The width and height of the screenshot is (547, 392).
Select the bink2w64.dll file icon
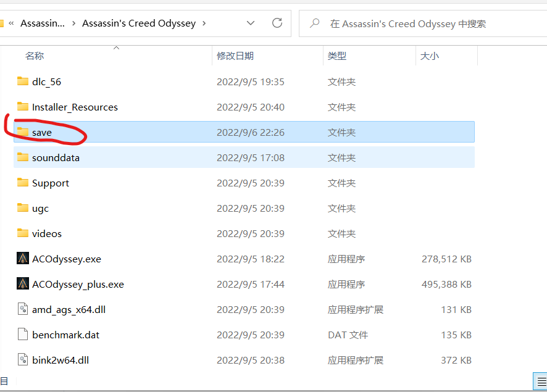(x=23, y=359)
